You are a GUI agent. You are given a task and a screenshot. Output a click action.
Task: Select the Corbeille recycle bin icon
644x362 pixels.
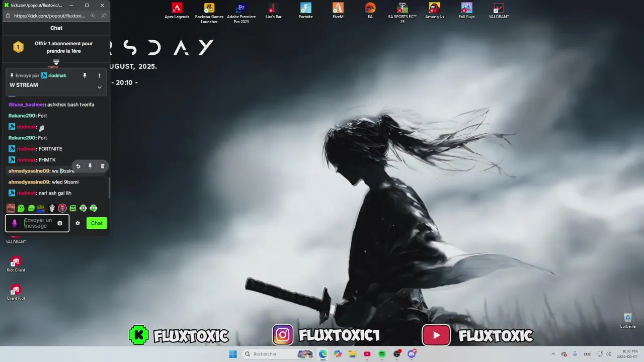click(x=627, y=320)
